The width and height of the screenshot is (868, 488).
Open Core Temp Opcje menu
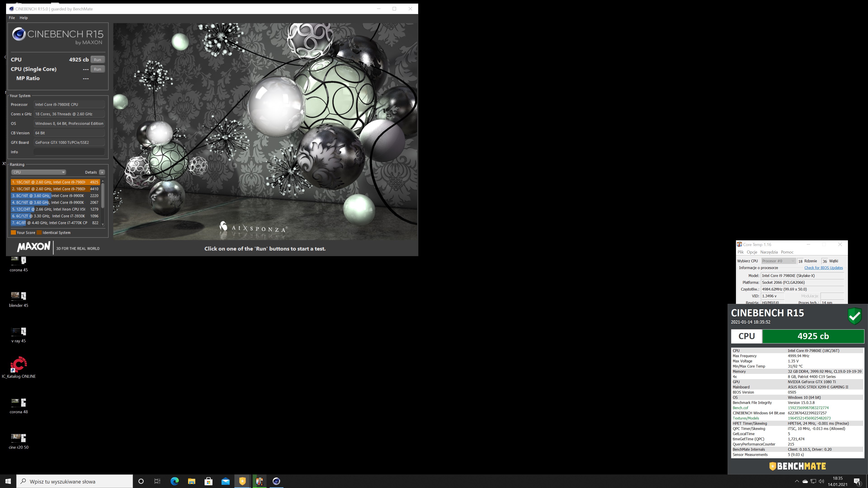tap(752, 252)
